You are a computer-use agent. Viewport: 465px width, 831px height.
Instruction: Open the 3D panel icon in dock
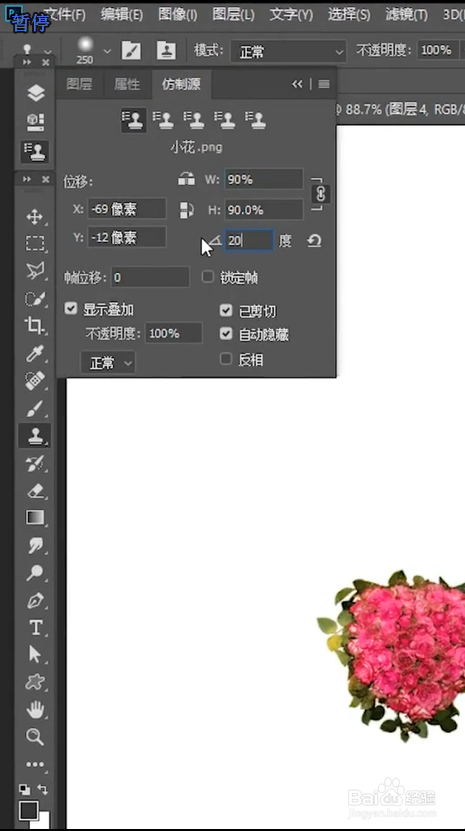[36, 122]
